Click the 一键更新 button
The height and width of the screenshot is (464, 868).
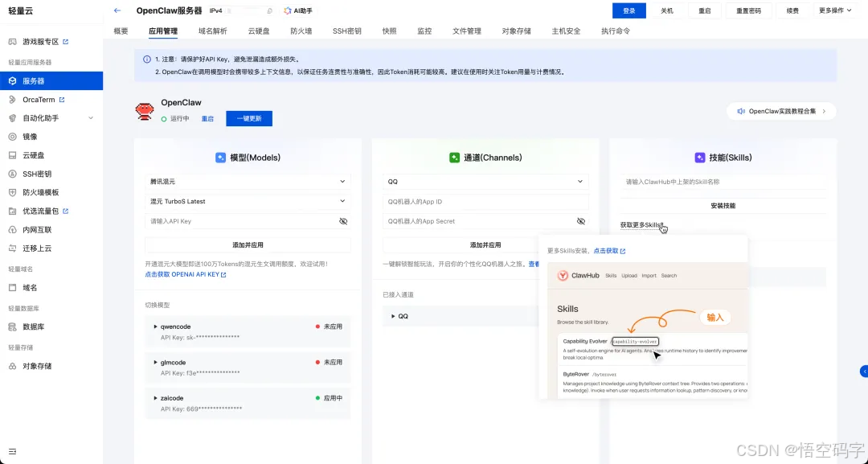(249, 118)
